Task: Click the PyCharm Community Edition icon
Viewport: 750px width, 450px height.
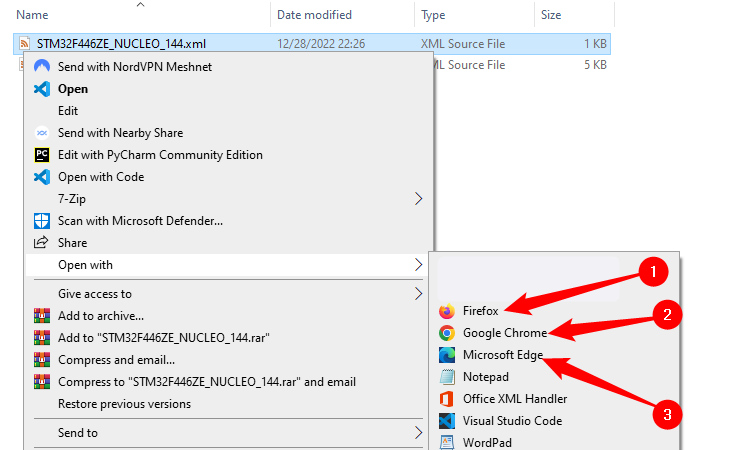Action: coord(42,155)
